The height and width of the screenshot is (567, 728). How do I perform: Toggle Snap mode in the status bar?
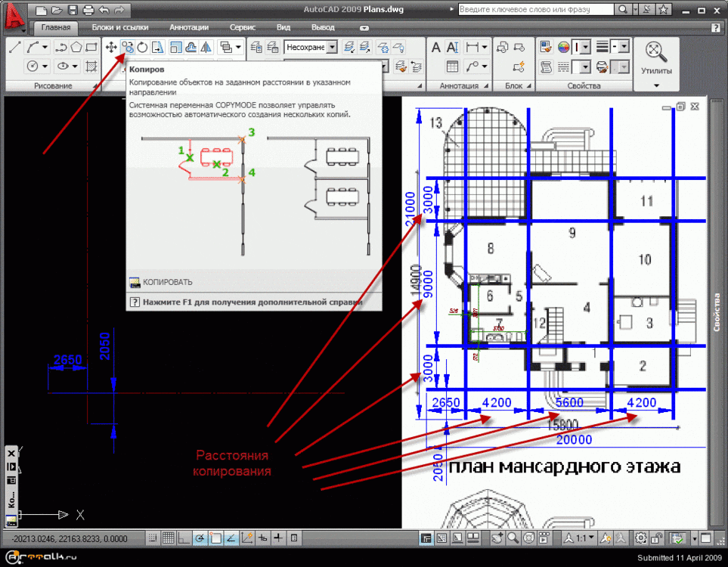click(x=153, y=538)
